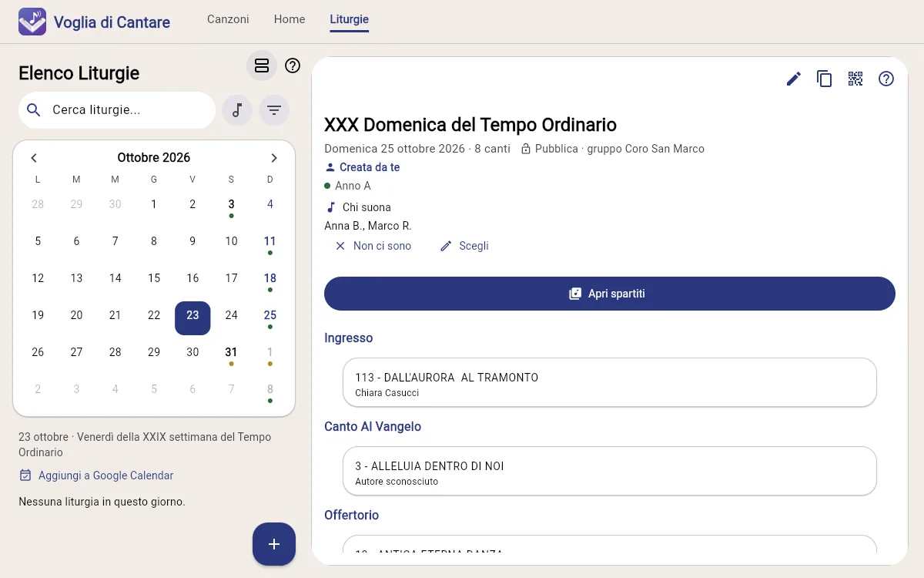Open the Canzoni tab

pyautogui.click(x=228, y=19)
